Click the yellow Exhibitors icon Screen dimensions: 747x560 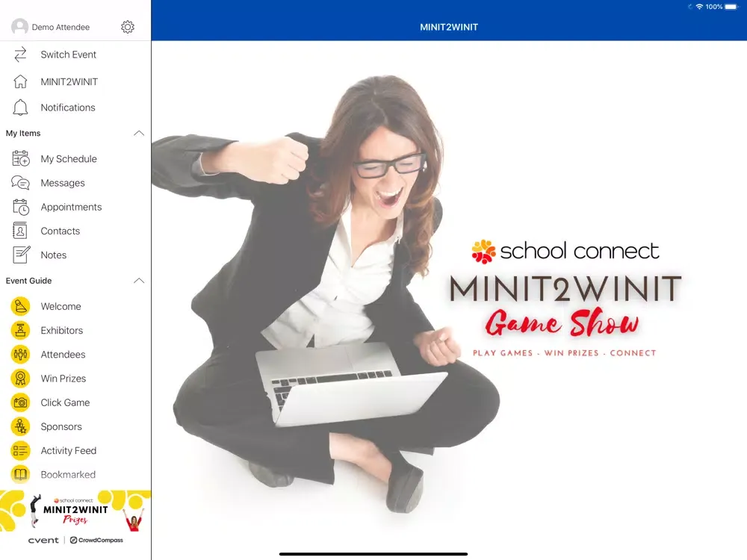pos(20,331)
